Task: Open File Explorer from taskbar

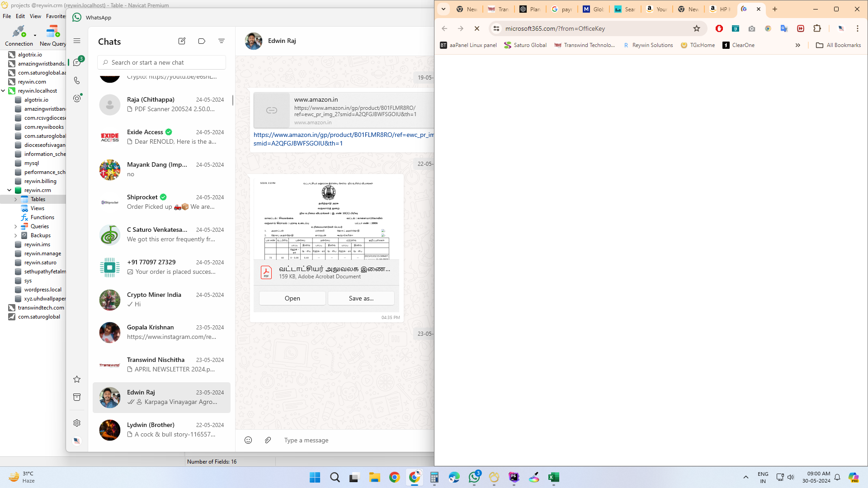Action: click(374, 477)
